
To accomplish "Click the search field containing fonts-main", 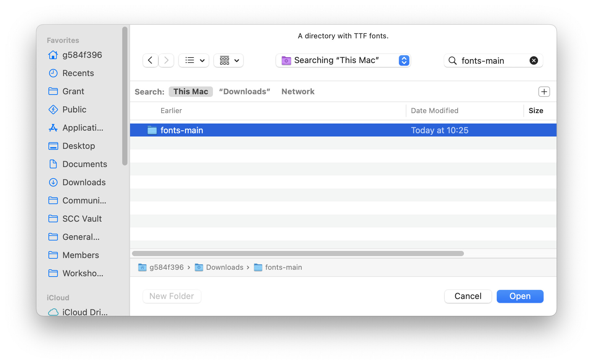I will (x=493, y=60).
